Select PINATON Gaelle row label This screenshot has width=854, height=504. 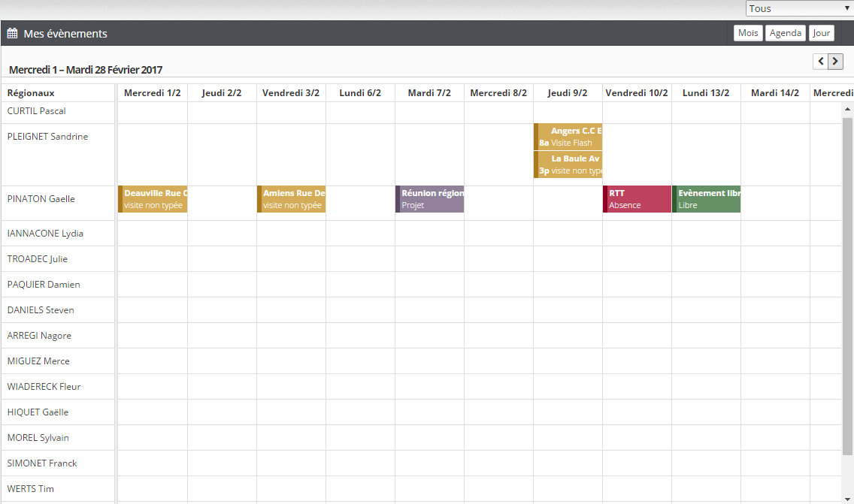tap(41, 199)
